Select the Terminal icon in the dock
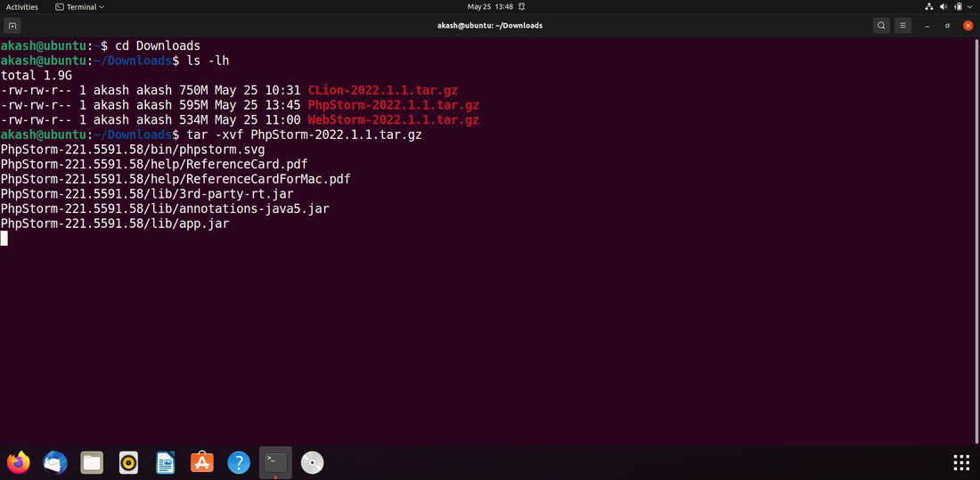This screenshot has height=480, width=980. click(275, 462)
